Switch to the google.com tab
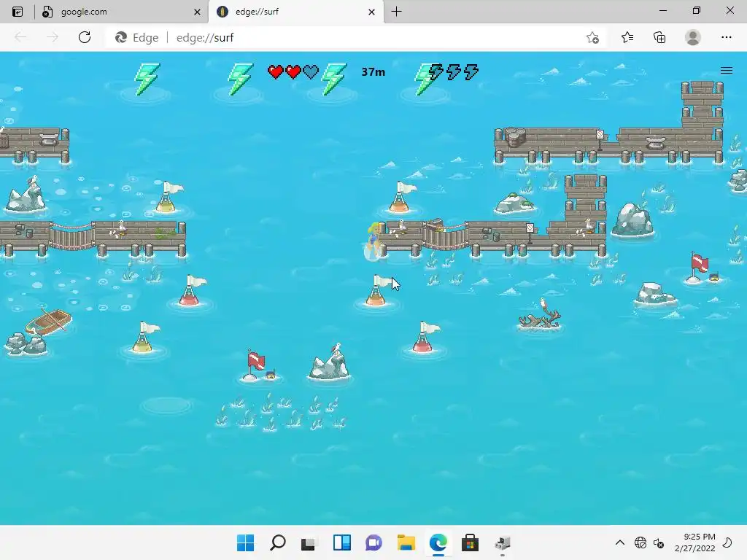Image resolution: width=747 pixels, height=560 pixels. 122,12
